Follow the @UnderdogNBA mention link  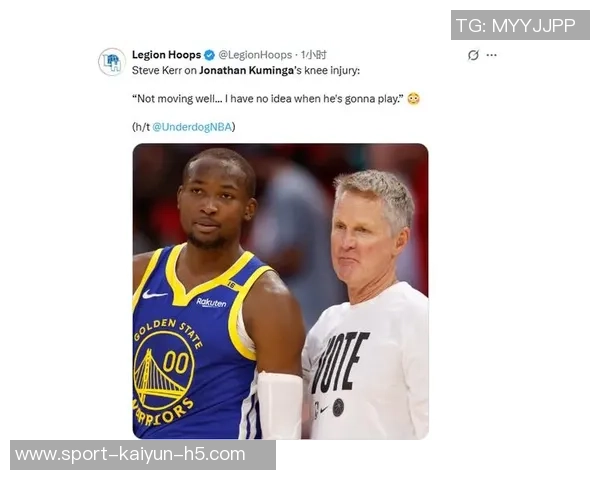coord(192,127)
